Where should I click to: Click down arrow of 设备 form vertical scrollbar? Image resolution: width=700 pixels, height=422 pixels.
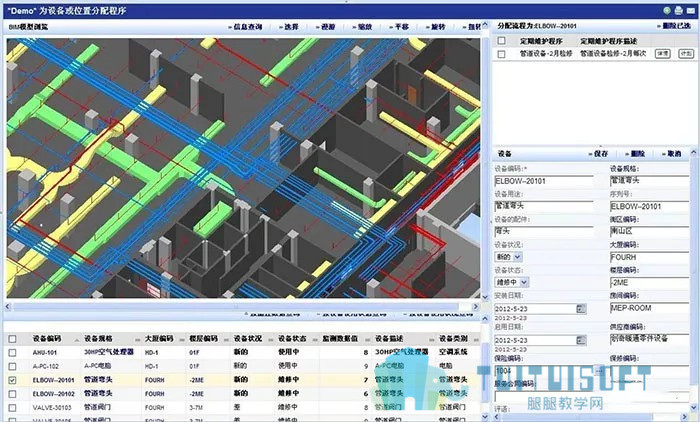point(693,407)
